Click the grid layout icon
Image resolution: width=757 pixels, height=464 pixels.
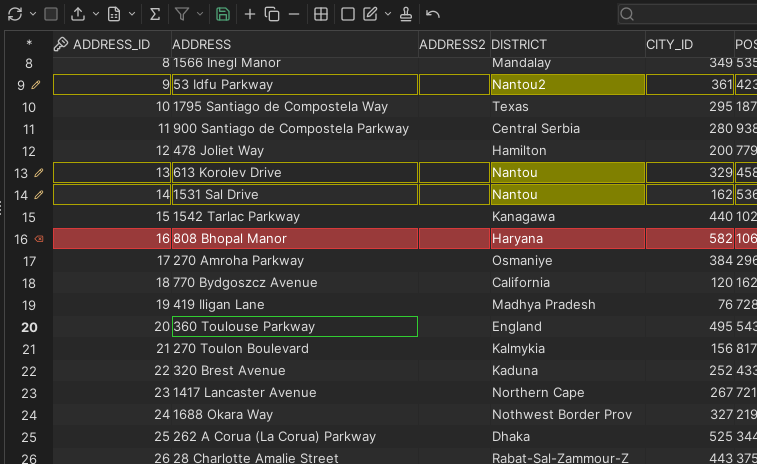[x=321, y=14]
